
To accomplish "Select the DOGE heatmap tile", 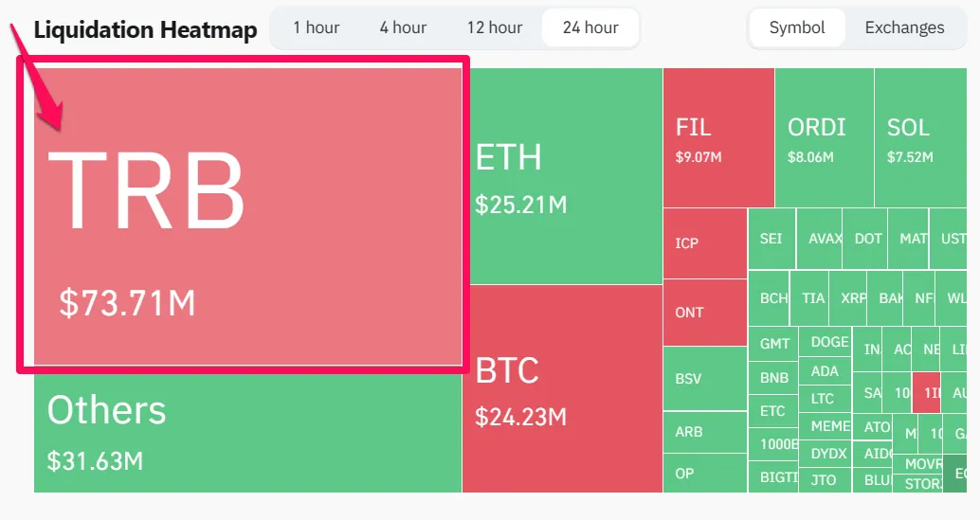I will coord(826,342).
